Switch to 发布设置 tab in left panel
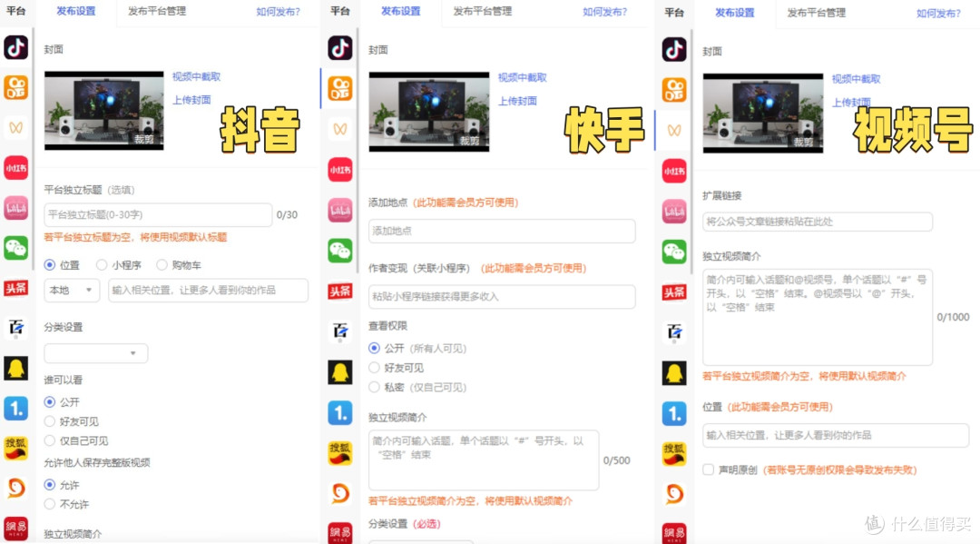This screenshot has width=980, height=544. click(x=75, y=11)
